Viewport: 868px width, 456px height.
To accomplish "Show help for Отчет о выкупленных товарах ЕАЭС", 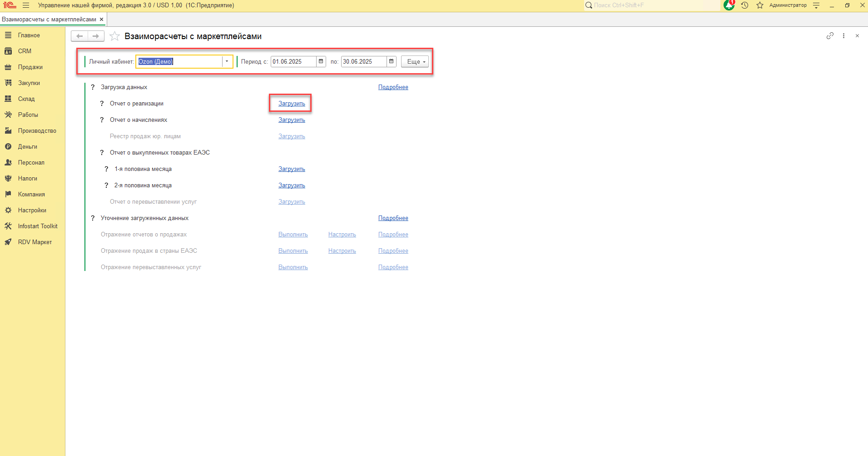I will pyautogui.click(x=102, y=153).
